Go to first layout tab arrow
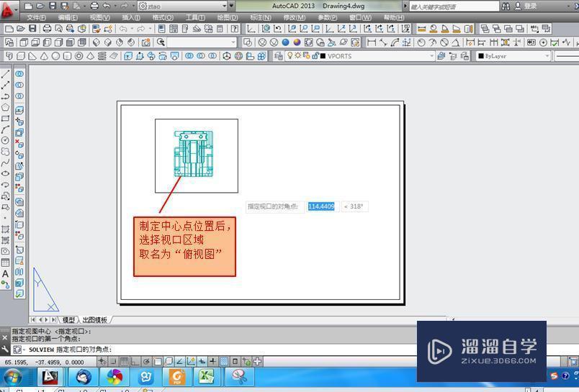Viewport: 579px width, 392px height. [33, 320]
